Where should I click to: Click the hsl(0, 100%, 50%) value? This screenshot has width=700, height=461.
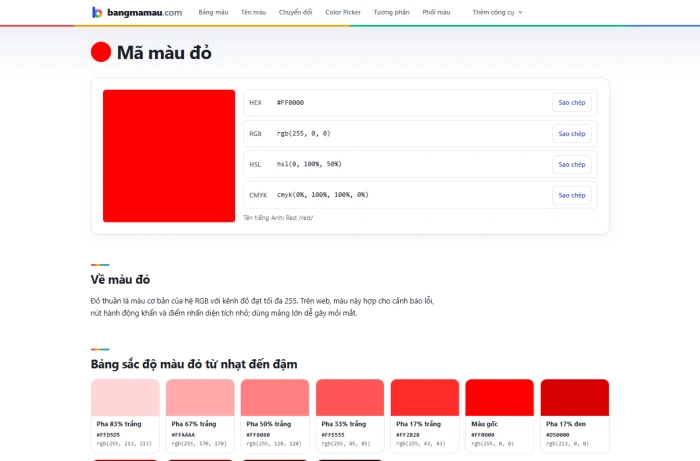coord(309,164)
